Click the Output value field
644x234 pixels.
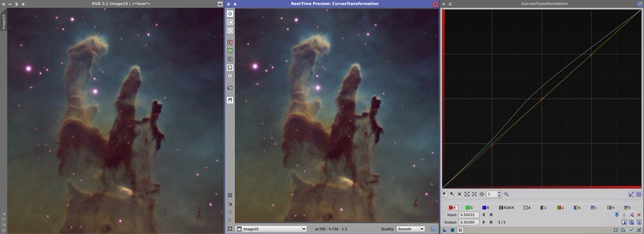click(469, 222)
